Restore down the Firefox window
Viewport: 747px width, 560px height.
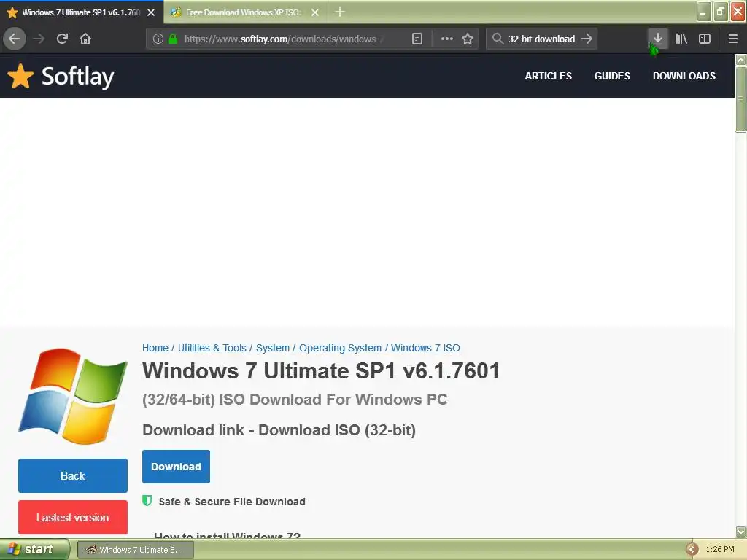pyautogui.click(x=721, y=12)
